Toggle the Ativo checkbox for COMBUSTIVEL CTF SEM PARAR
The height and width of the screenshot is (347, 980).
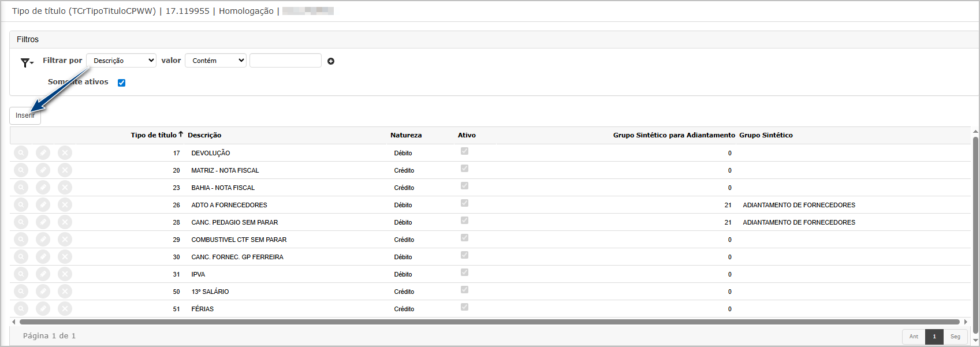464,238
